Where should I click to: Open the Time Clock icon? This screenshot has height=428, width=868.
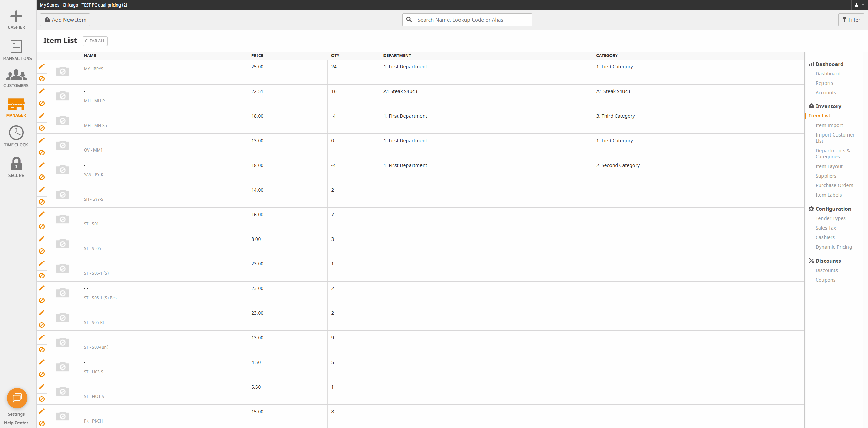tap(16, 133)
